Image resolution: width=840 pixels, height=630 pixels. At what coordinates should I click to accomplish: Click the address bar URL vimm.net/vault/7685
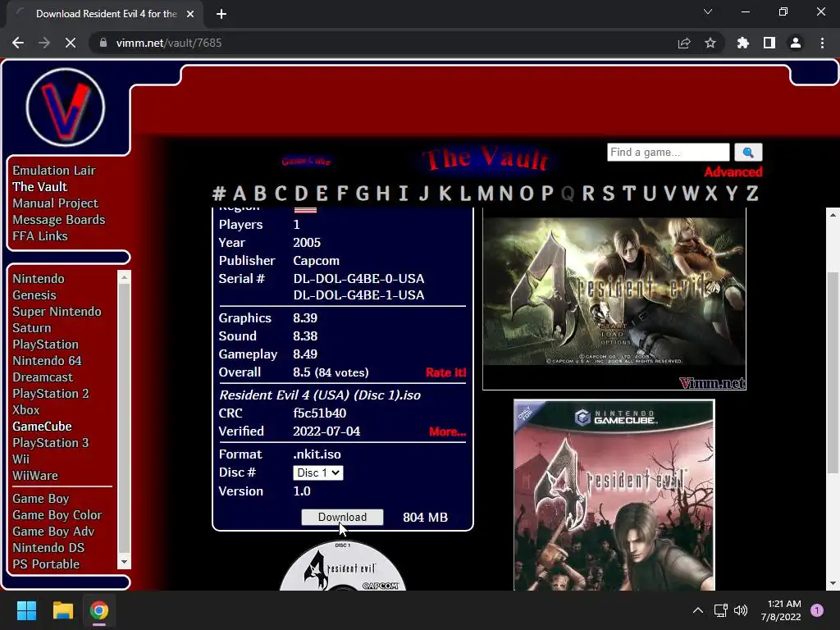[x=169, y=43]
